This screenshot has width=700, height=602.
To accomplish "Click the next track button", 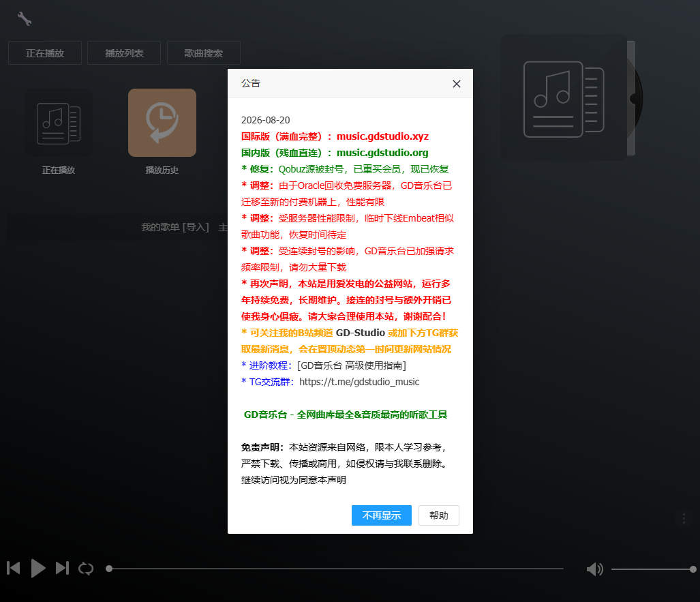I will click(x=62, y=568).
